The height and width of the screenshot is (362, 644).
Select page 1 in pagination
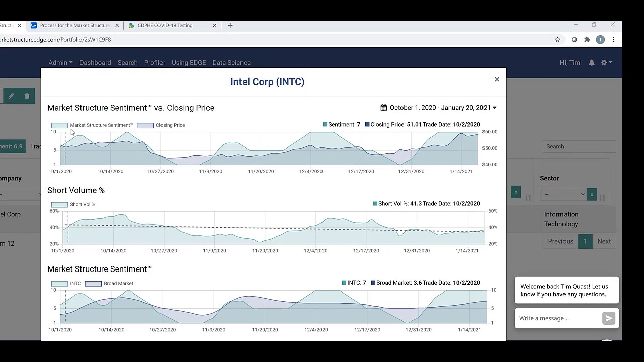585,241
